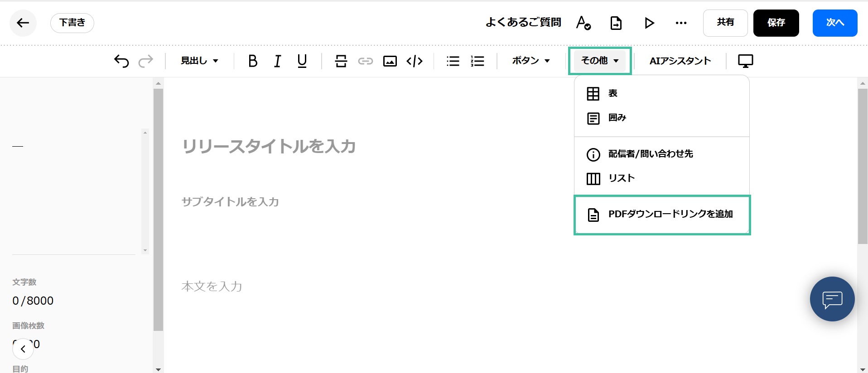Open the desktop preview monitor icon

pos(745,61)
